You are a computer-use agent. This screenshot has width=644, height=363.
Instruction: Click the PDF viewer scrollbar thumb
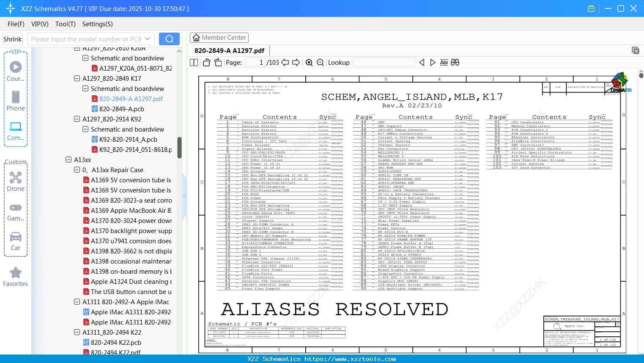click(x=641, y=75)
